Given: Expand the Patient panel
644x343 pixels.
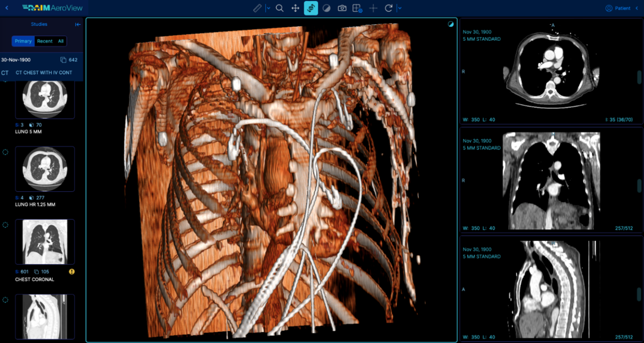Looking at the screenshot, I should point(637,8).
